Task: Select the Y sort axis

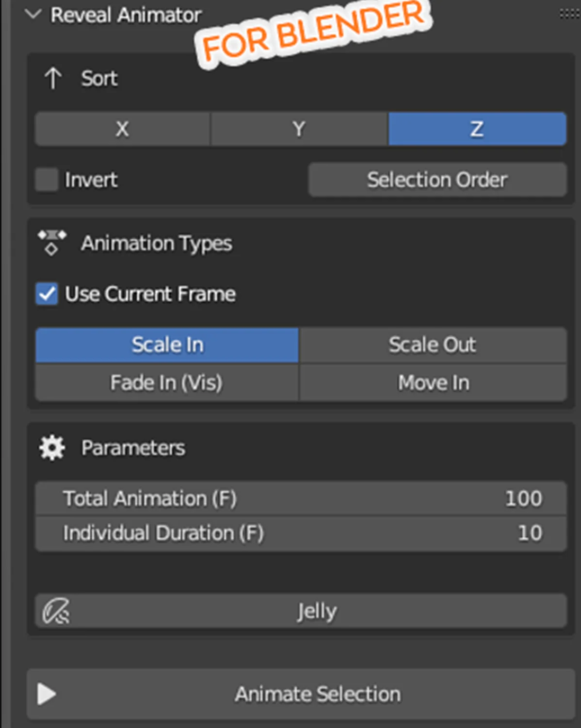Action: [299, 129]
